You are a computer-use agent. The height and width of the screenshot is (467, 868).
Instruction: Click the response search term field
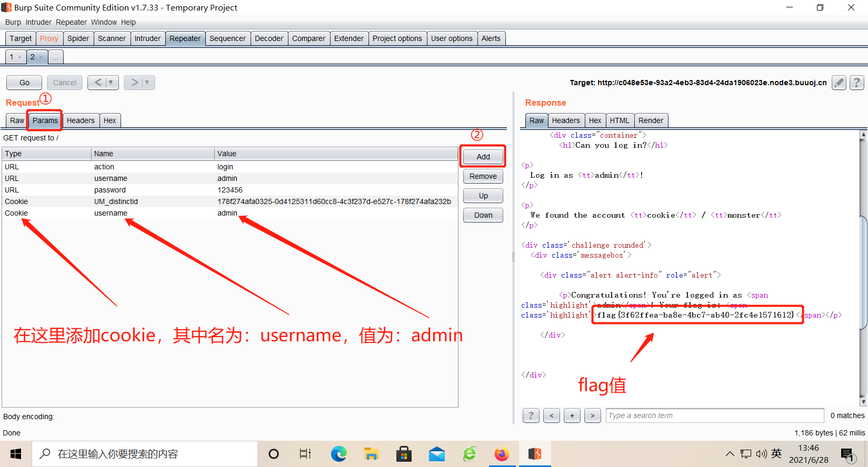tap(715, 415)
